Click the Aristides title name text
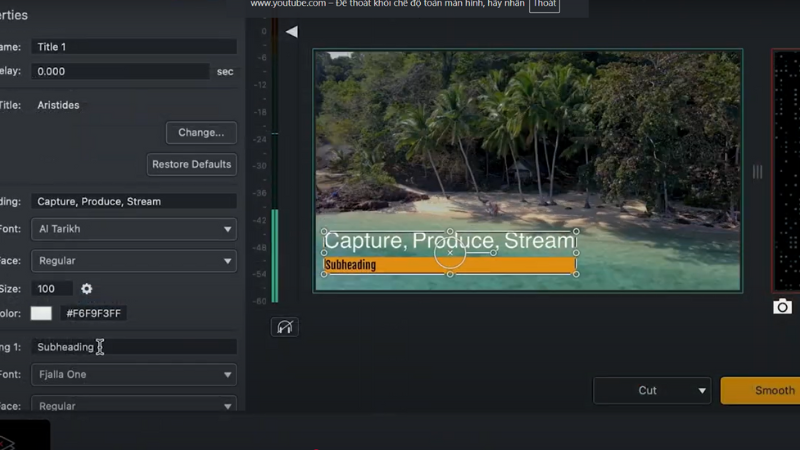 58,105
